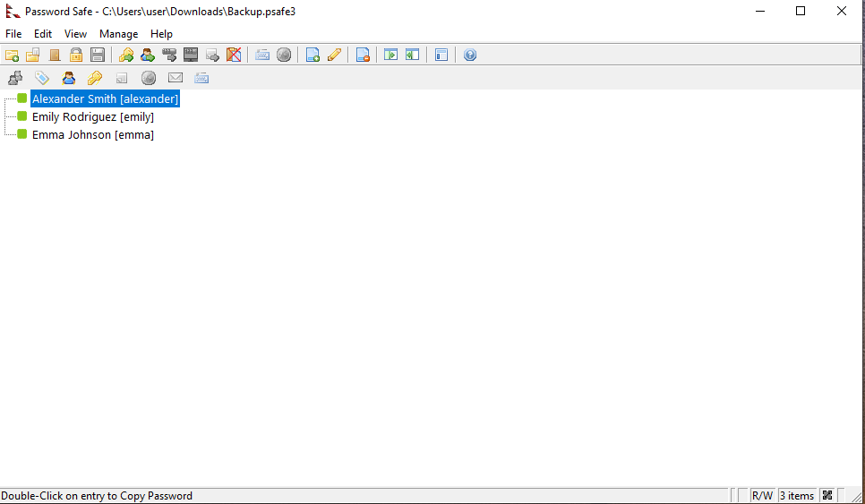Image resolution: width=865 pixels, height=504 pixels.
Task: Copy username to clipboard via person-arrow icon
Action: coord(148,56)
